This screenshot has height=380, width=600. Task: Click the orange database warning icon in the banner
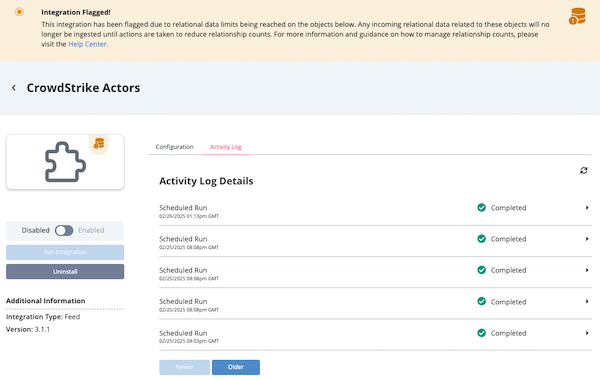click(x=577, y=16)
